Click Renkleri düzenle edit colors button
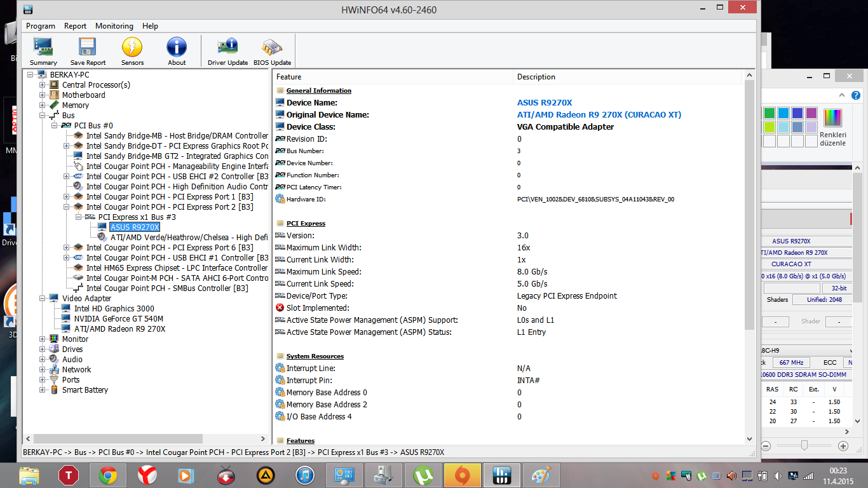The image size is (868, 488). pyautogui.click(x=832, y=127)
